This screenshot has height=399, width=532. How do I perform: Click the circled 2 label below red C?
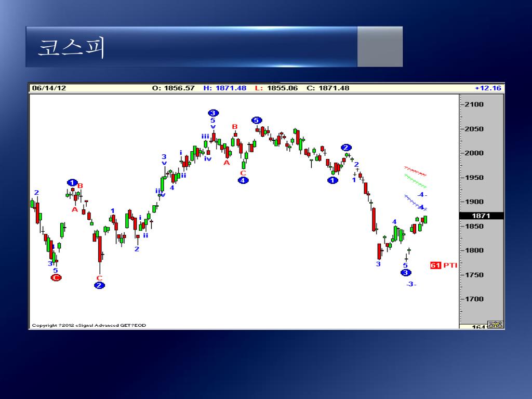[99, 285]
